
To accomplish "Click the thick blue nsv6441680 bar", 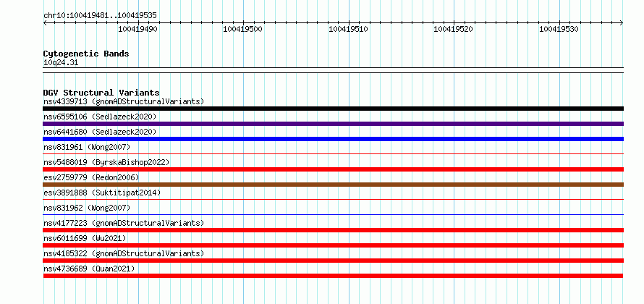I will point(333,139).
